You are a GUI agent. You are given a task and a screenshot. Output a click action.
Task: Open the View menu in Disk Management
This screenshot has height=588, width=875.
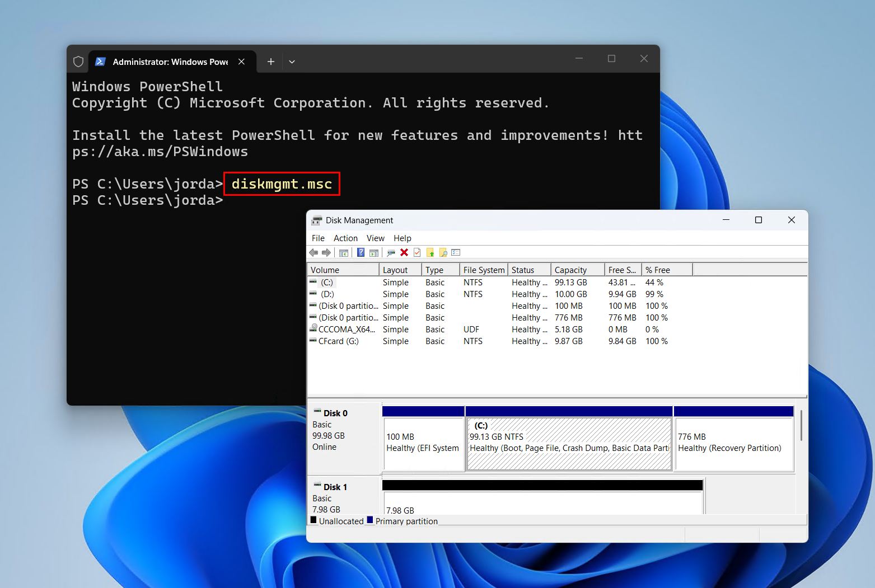coord(376,238)
